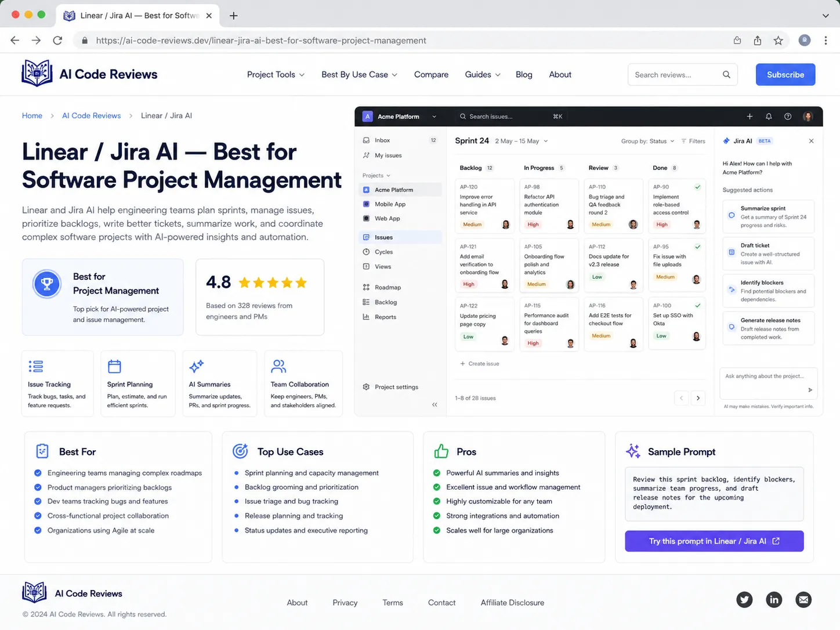Open the Project Tools dropdown menu
The width and height of the screenshot is (840, 630).
(276, 75)
